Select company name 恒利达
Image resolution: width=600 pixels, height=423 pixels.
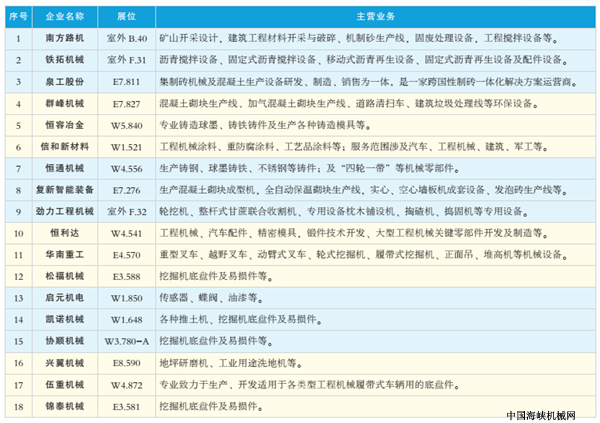coord(65,233)
